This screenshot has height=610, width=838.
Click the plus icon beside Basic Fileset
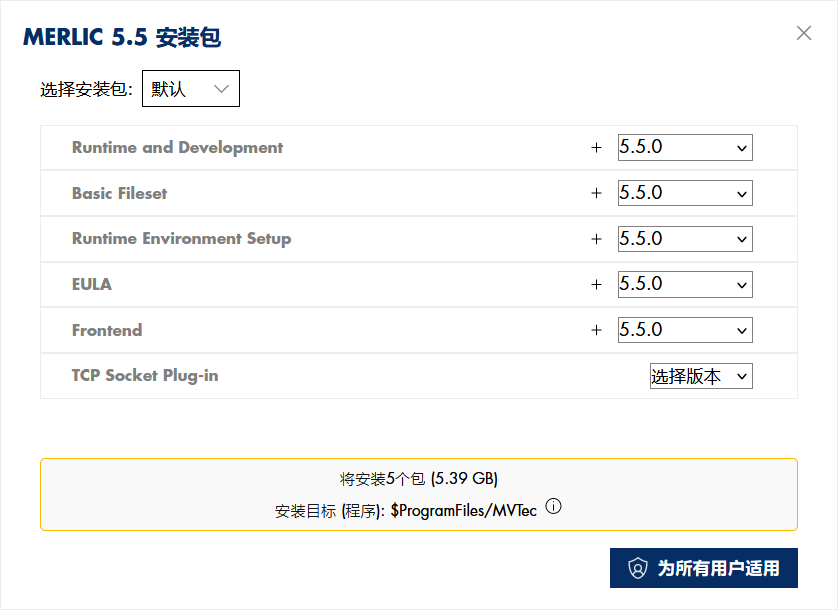pos(597,194)
